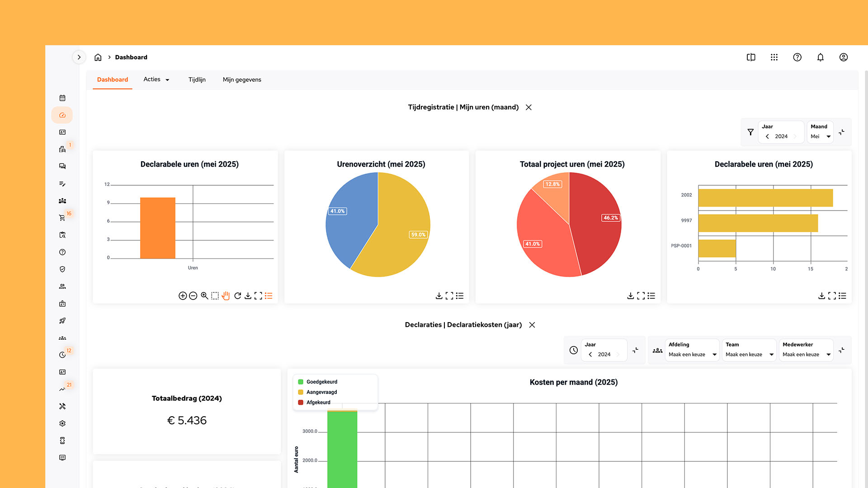Download the Urenoverzicht pie chart
The image size is (868, 488).
(x=439, y=296)
